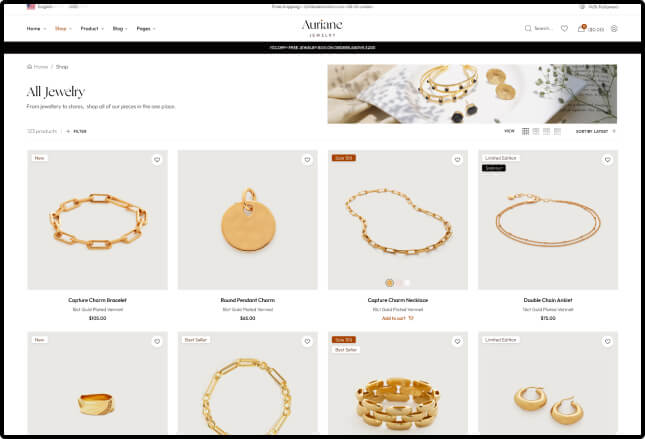This screenshot has width=645, height=439.
Task: Open the user account icon
Action: click(x=614, y=28)
